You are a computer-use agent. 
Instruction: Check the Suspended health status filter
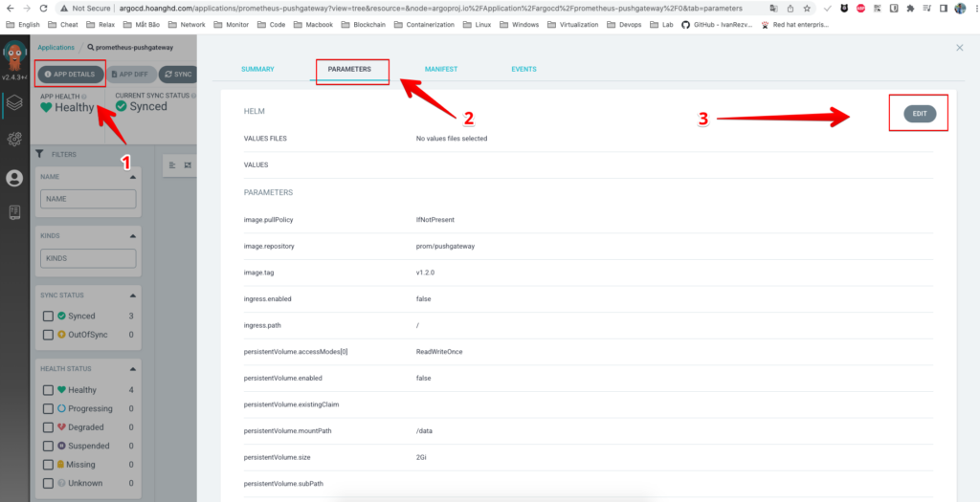(48, 446)
